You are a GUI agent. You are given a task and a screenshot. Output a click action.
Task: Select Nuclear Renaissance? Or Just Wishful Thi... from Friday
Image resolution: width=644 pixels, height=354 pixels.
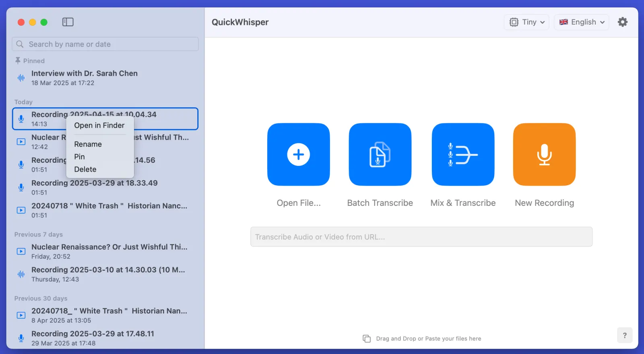tap(105, 251)
